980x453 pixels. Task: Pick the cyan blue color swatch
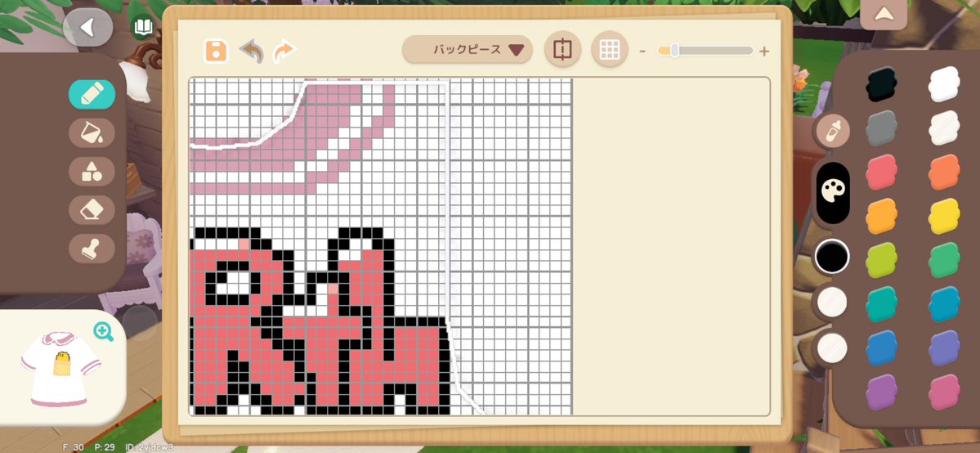click(x=944, y=304)
